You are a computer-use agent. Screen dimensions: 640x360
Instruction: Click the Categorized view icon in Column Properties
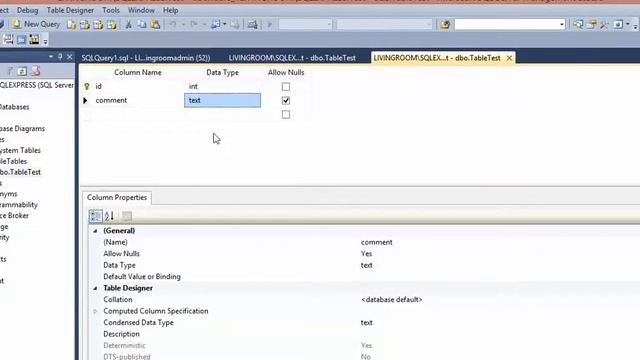tap(96, 216)
